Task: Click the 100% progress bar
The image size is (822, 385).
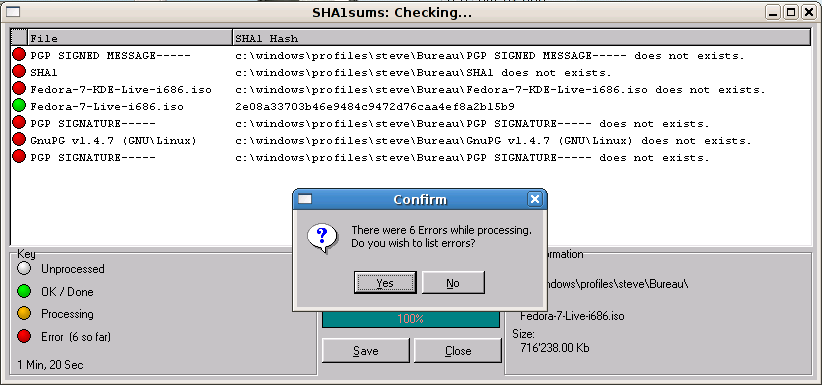Action: coord(410,318)
